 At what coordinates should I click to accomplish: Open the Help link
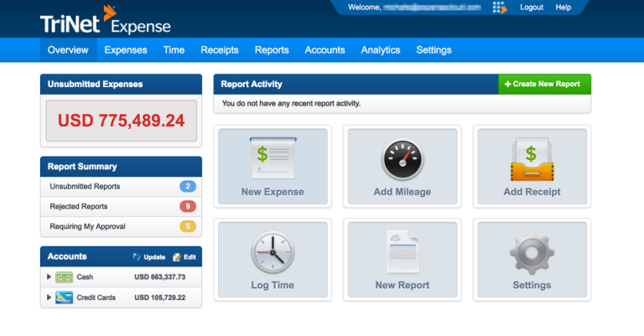pyautogui.click(x=563, y=8)
